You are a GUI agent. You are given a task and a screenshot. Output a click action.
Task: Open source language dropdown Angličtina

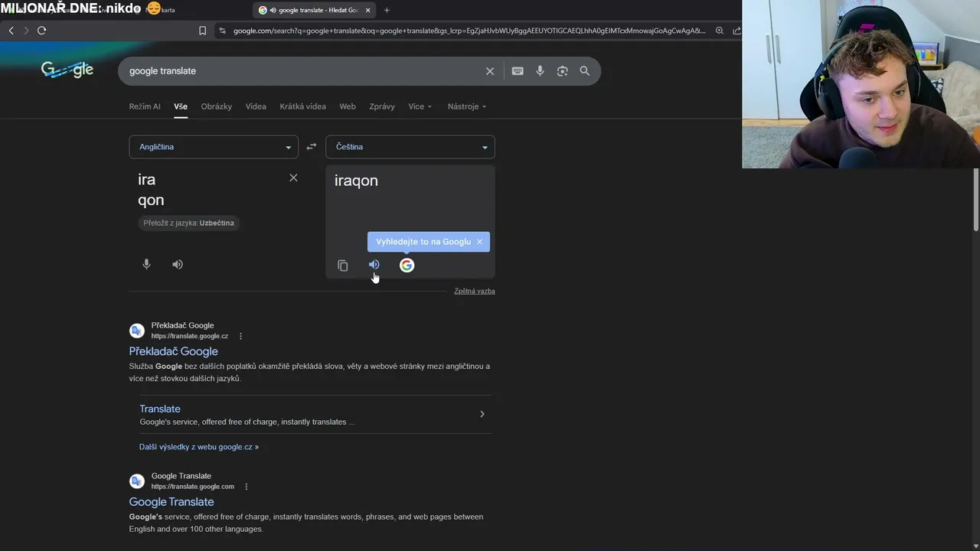click(214, 147)
